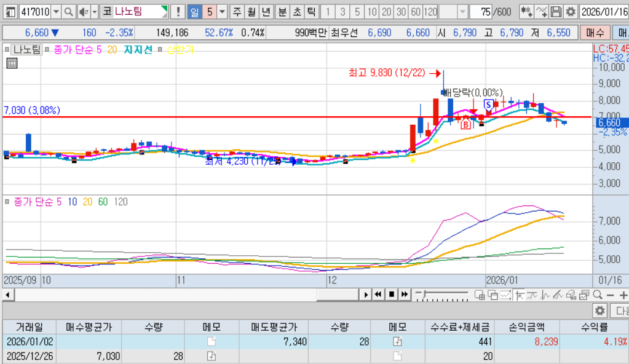Screen dimensions: 629x364
Task: Open the memo icon on 2025/12/26 buy row
Action: pyautogui.click(x=212, y=356)
